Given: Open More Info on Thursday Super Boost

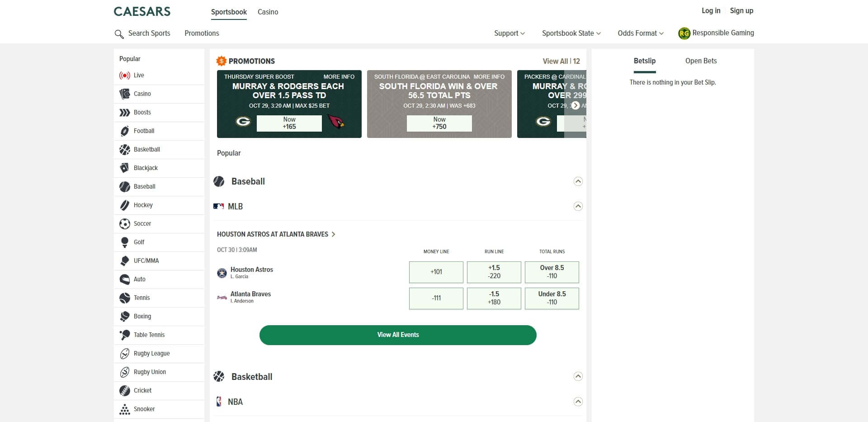Looking at the screenshot, I should [x=339, y=77].
